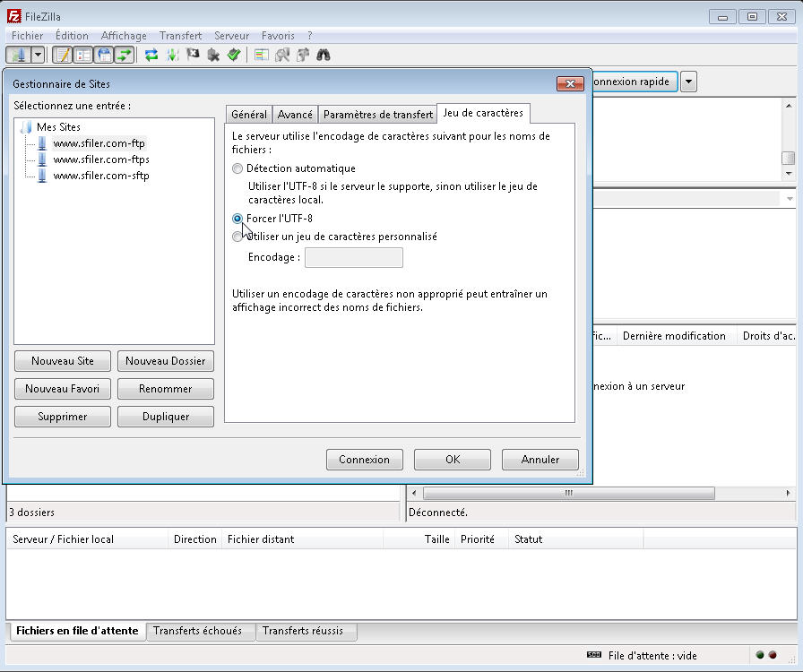Image resolution: width=803 pixels, height=672 pixels.
Task: Open the filename filters toolbar icon
Action: [262, 55]
